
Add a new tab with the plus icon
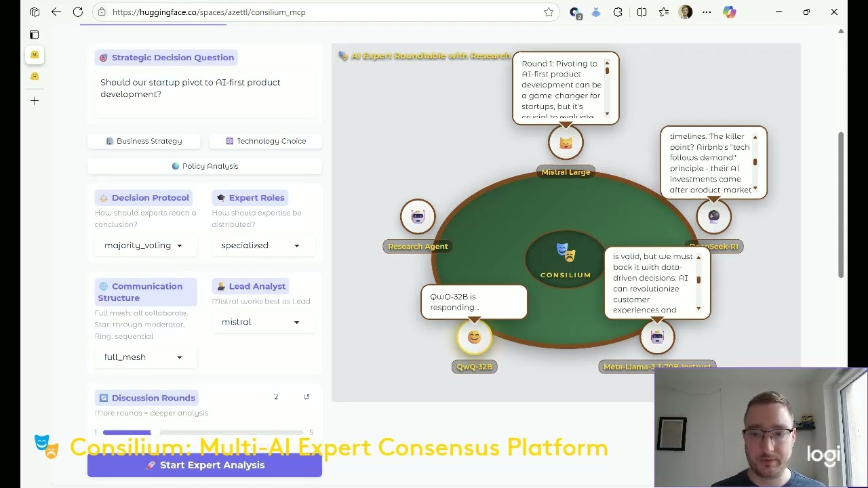point(35,100)
